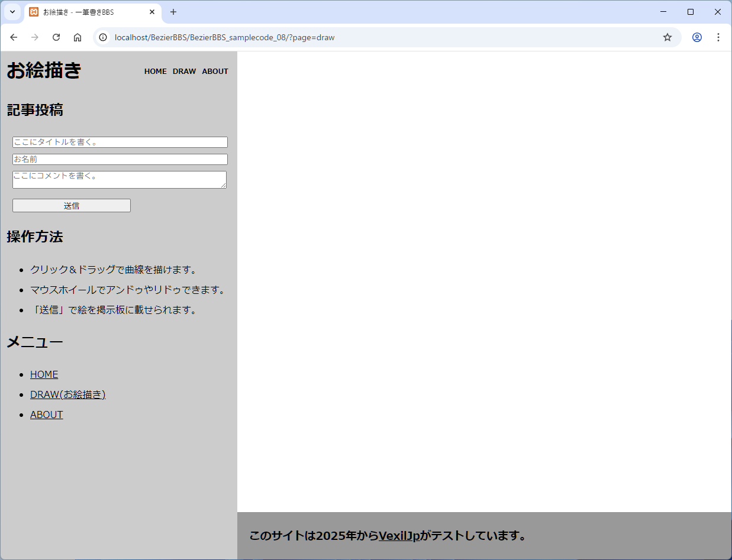The width and height of the screenshot is (732, 560).
Task: Go to browser home page
Action: point(78,37)
